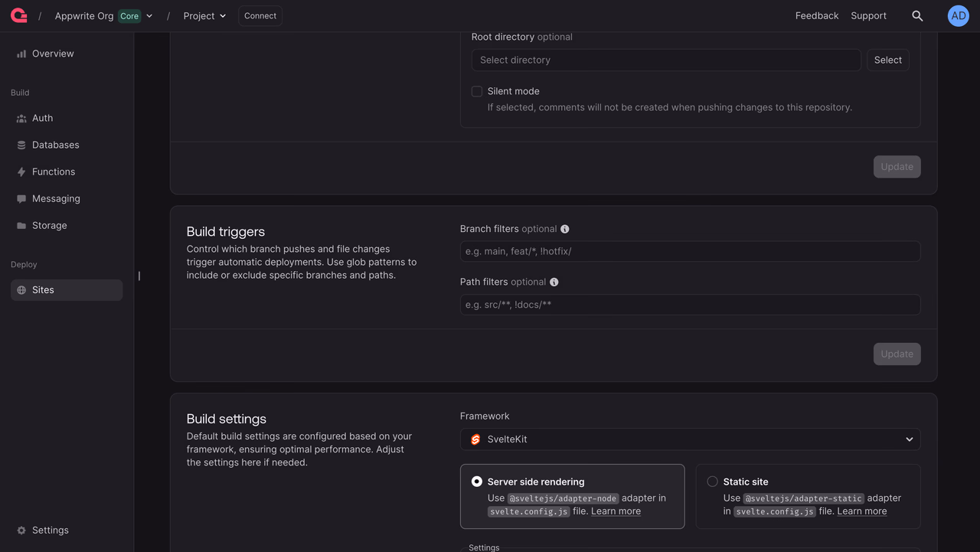This screenshot has width=980, height=552.
Task: Open Learn more link for adapter-node
Action: 616,511
